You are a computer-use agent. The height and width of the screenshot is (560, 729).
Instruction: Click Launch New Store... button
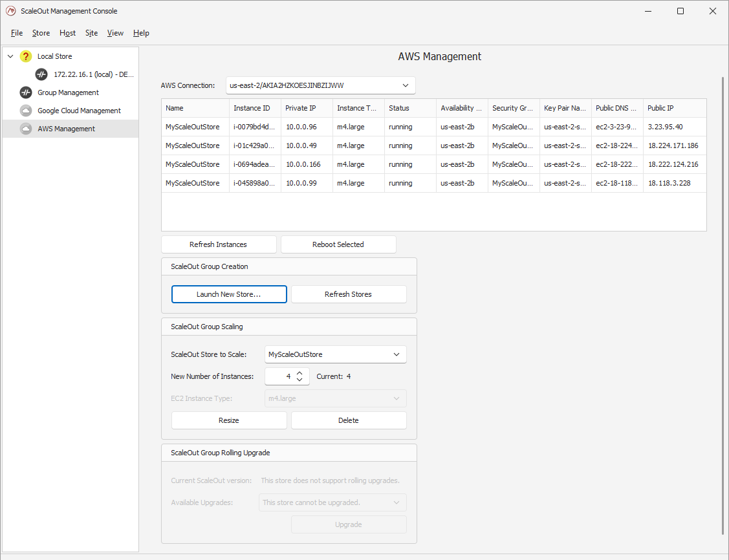click(x=229, y=294)
